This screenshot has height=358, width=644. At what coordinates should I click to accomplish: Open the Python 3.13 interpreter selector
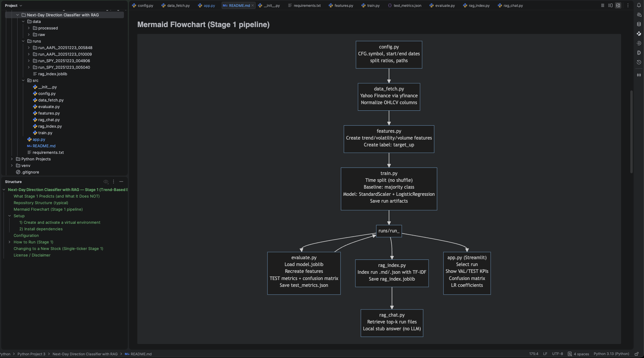(x=611, y=354)
